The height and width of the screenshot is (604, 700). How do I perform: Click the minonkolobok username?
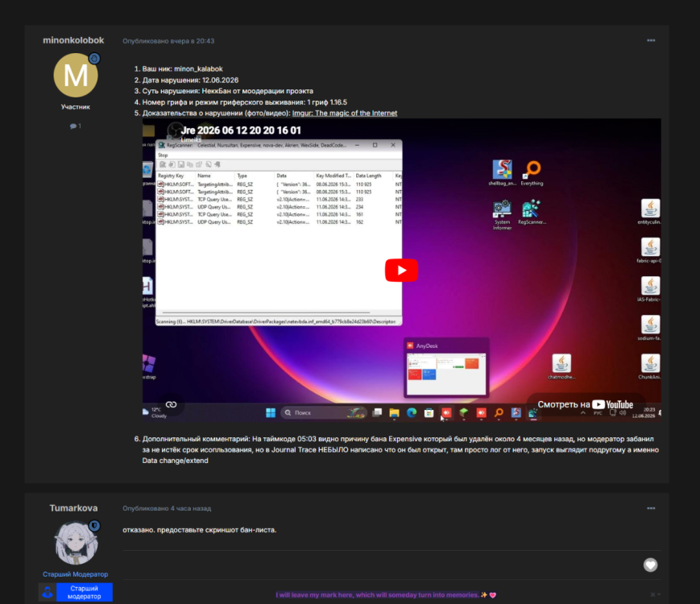pos(73,40)
